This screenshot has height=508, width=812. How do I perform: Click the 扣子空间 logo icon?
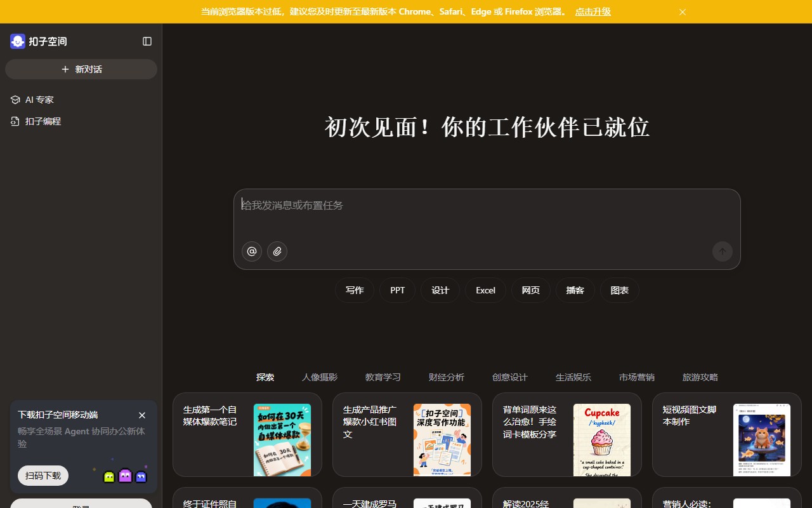click(18, 41)
